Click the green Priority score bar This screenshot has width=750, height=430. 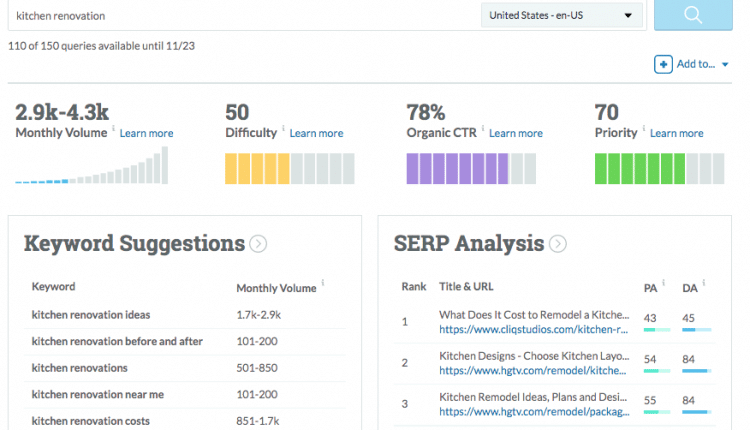660,168
